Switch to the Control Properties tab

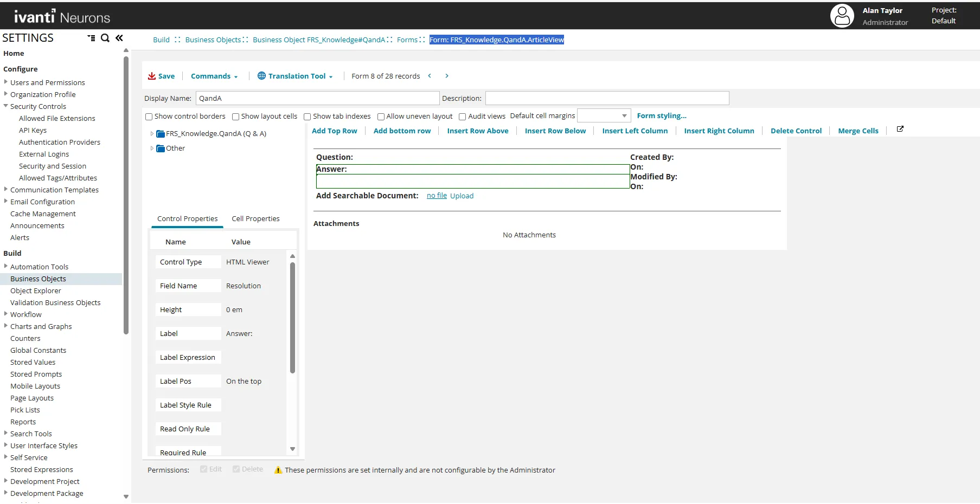click(x=187, y=219)
